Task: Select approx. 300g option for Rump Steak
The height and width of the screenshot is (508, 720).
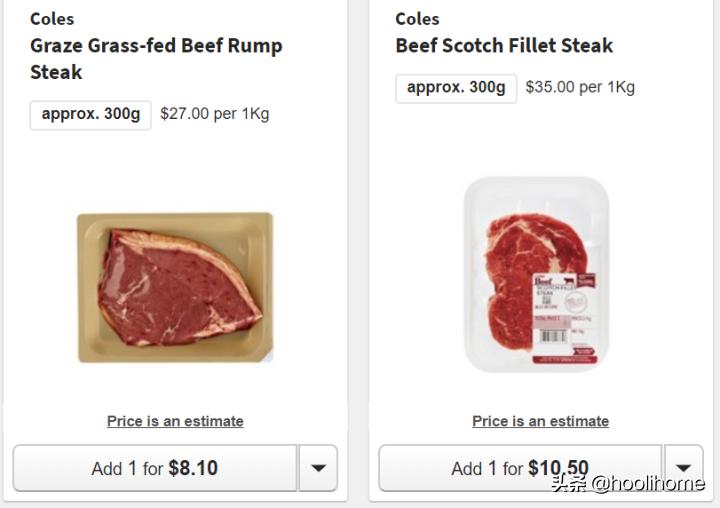Action: tap(91, 114)
